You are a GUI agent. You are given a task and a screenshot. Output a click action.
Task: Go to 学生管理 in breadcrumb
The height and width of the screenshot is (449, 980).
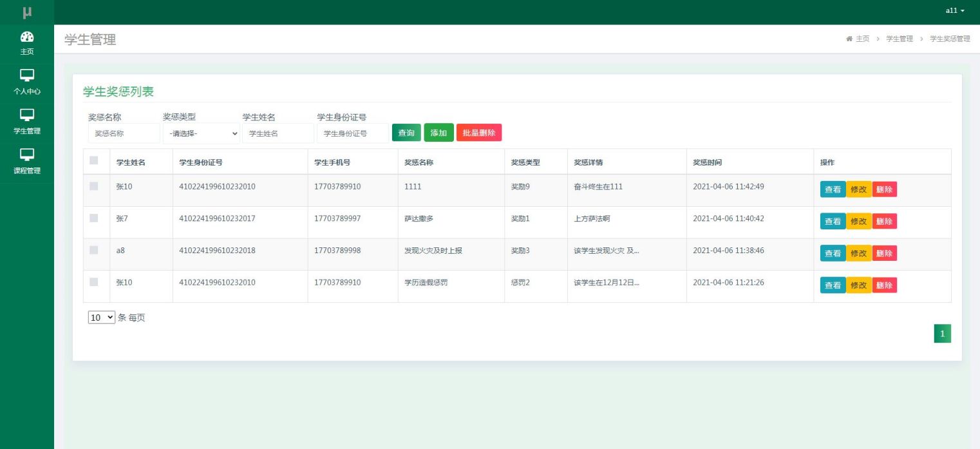click(900, 39)
